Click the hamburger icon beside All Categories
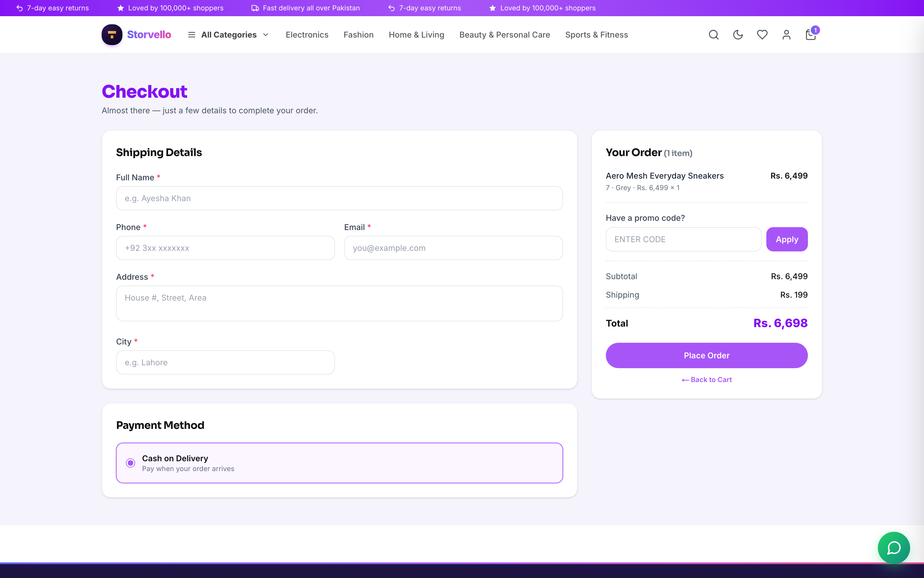The height and width of the screenshot is (578, 924). pyautogui.click(x=192, y=35)
